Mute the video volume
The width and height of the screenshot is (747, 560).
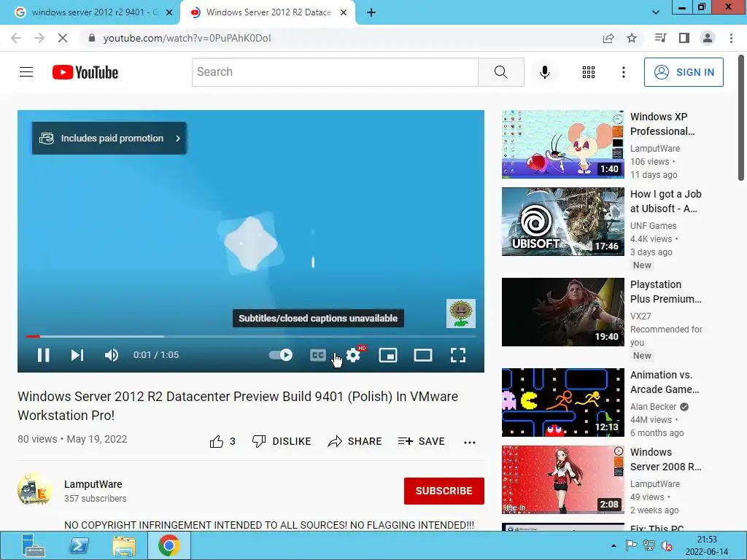[x=112, y=355]
